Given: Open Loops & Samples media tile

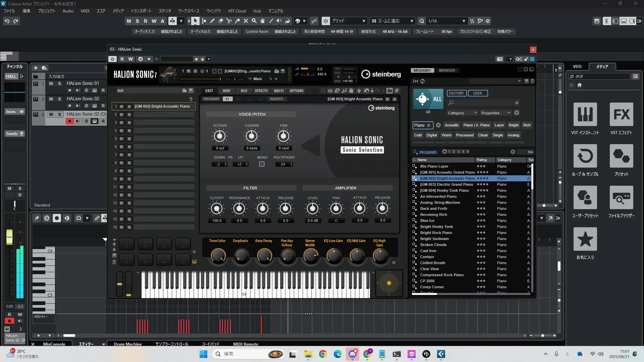Looking at the screenshot, I should (585, 156).
